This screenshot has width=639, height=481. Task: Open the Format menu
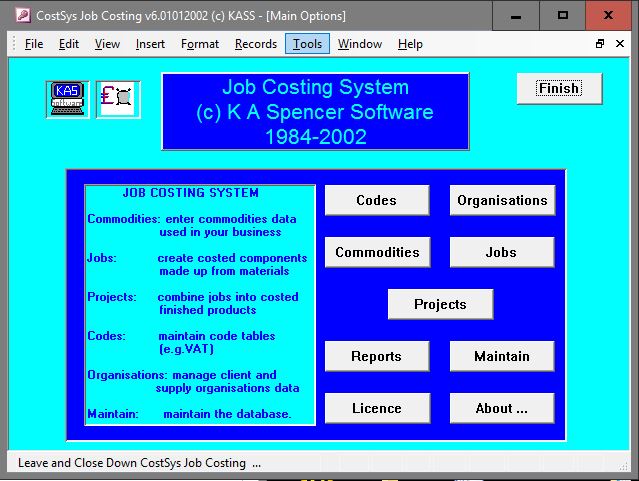tap(200, 44)
